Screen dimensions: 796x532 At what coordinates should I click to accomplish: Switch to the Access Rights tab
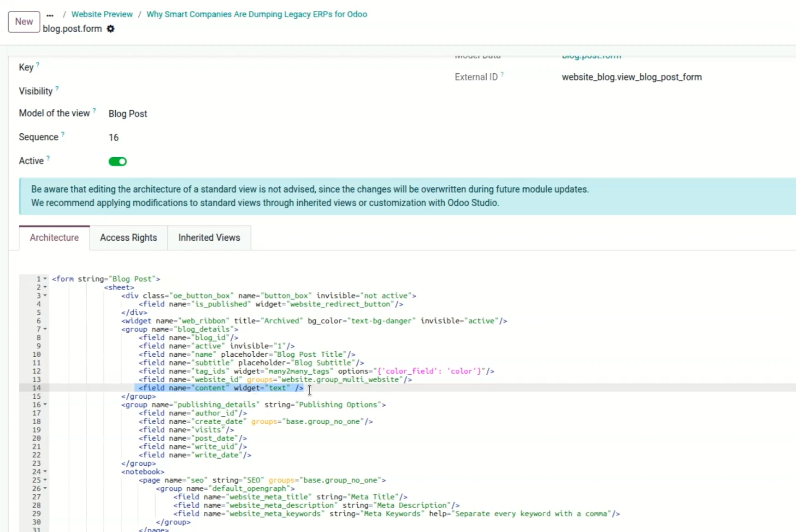(x=128, y=237)
